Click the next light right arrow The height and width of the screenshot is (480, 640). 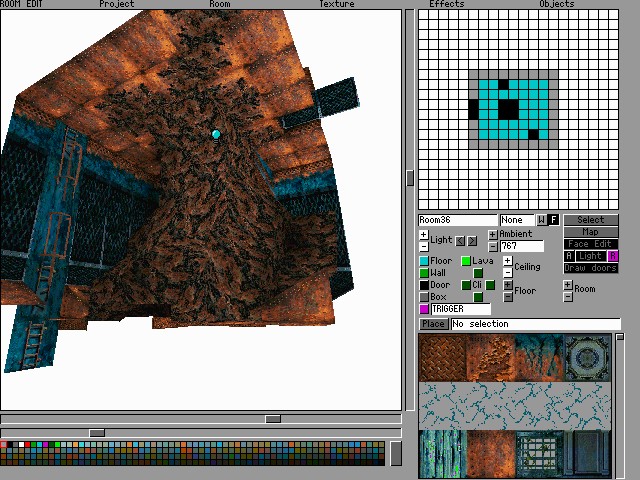click(472, 241)
